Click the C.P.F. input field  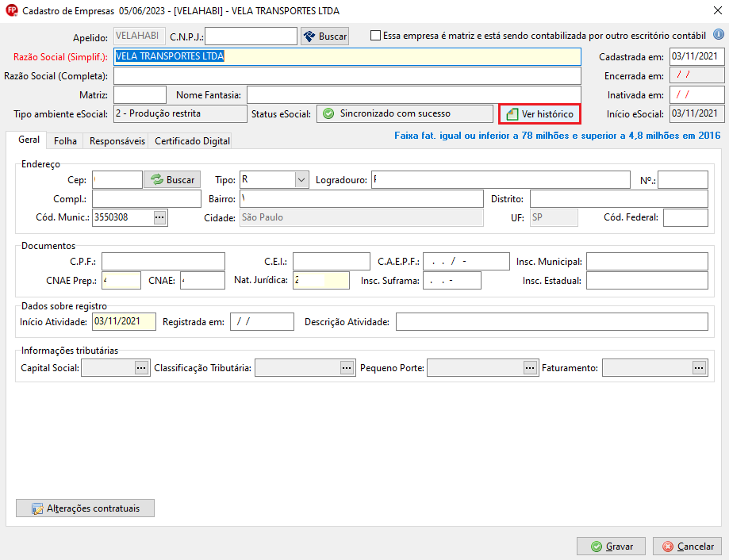click(x=163, y=261)
